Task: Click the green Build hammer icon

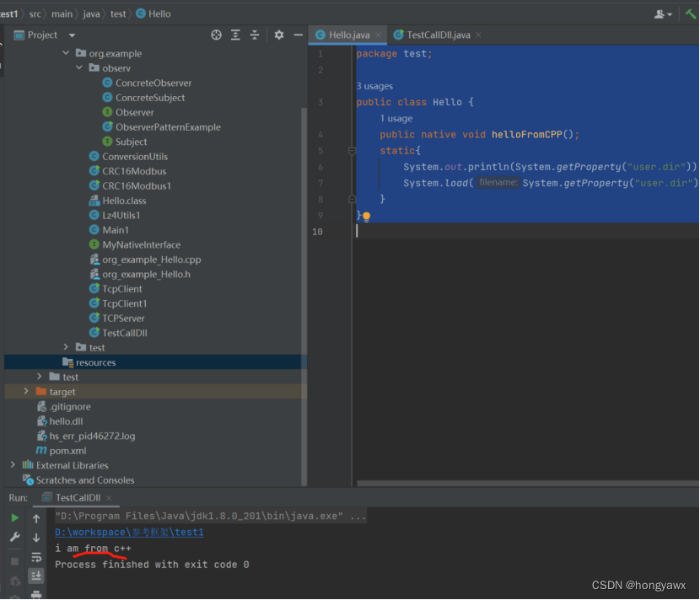Action: click(691, 13)
